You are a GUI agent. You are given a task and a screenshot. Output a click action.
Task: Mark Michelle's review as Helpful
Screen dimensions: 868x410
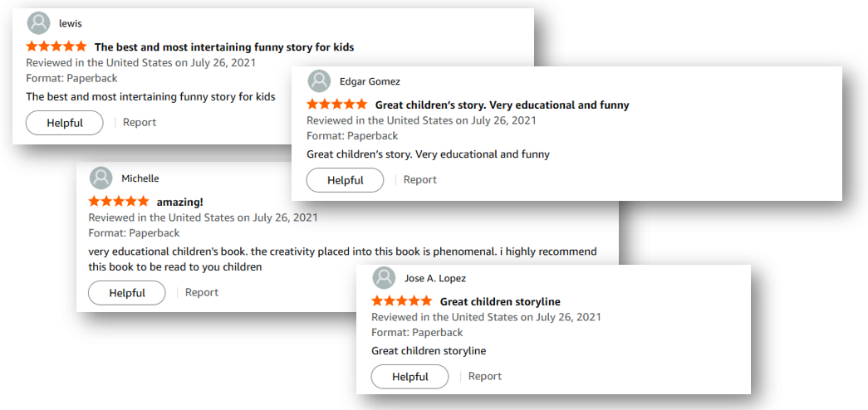[x=127, y=293]
